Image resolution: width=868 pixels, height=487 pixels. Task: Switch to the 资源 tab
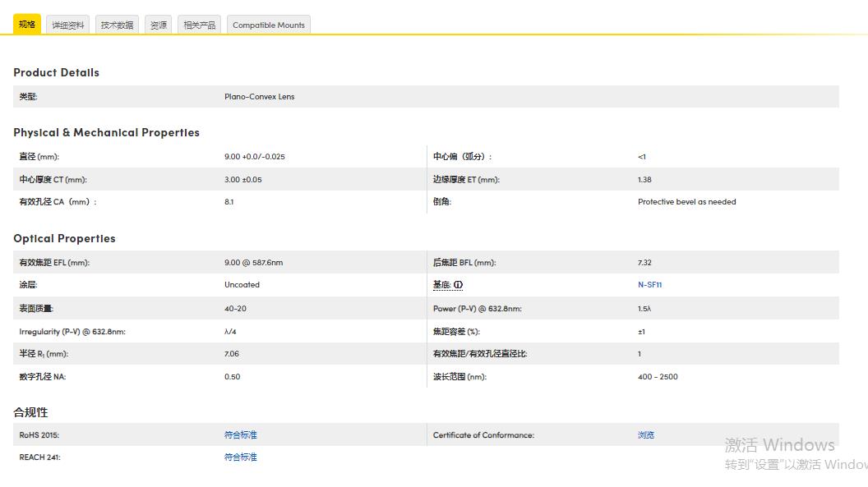[158, 24]
